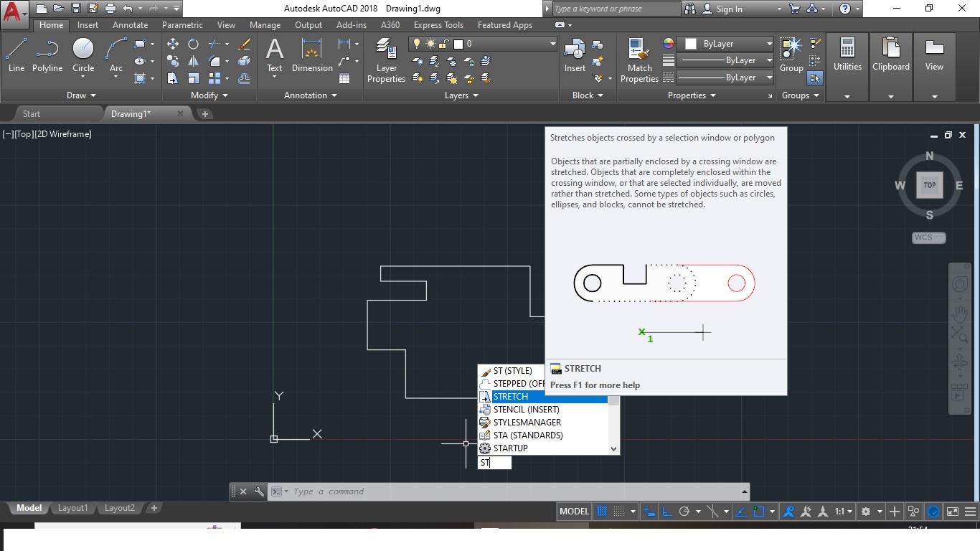Image resolution: width=980 pixels, height=551 pixels.
Task: Expand the Annotation panel
Action: (x=310, y=95)
